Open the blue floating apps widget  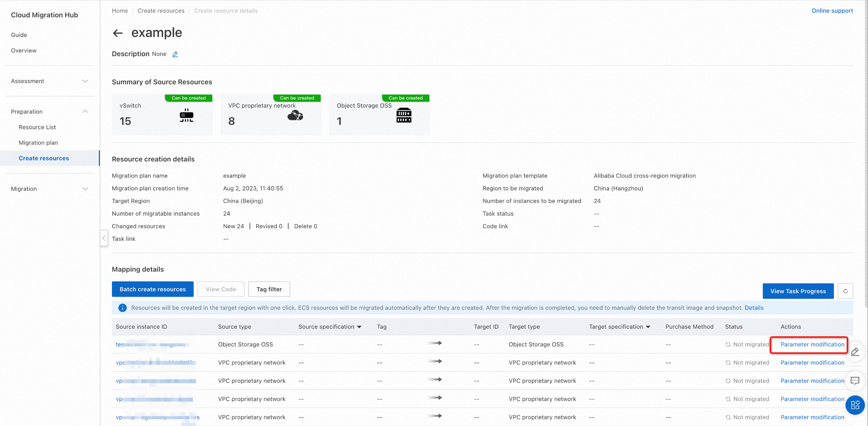[x=855, y=405]
